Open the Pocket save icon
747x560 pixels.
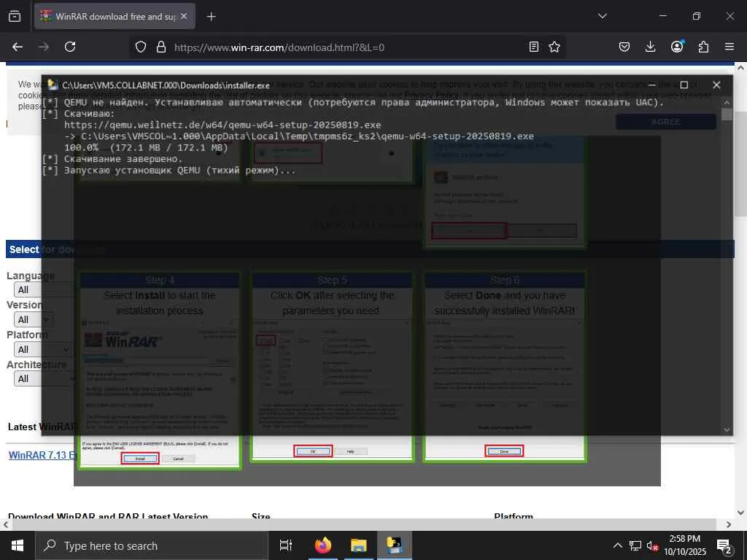click(x=624, y=47)
